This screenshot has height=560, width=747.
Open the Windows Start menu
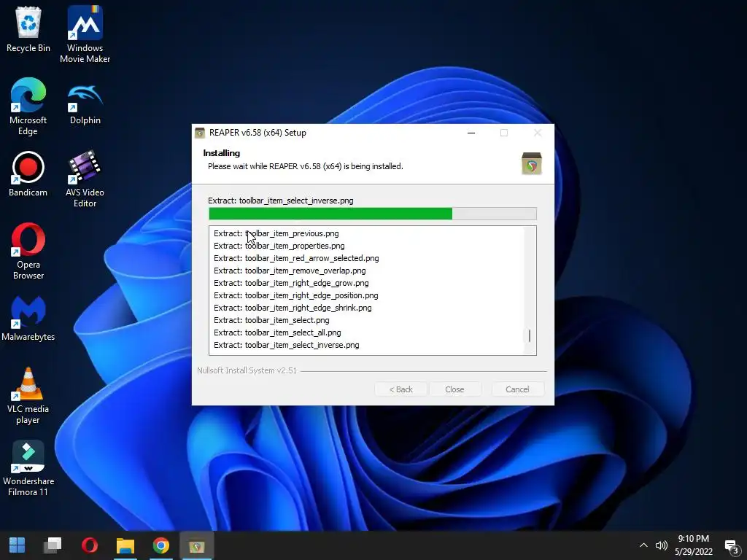pyautogui.click(x=18, y=545)
